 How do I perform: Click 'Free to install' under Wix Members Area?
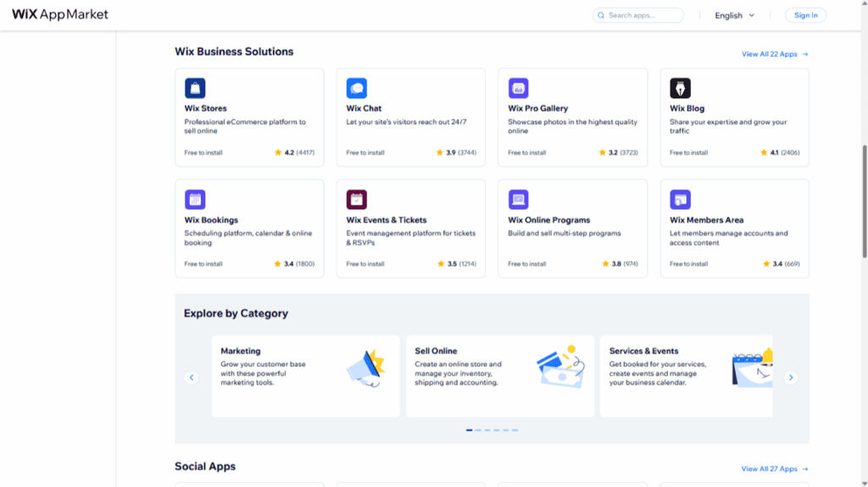(x=688, y=264)
